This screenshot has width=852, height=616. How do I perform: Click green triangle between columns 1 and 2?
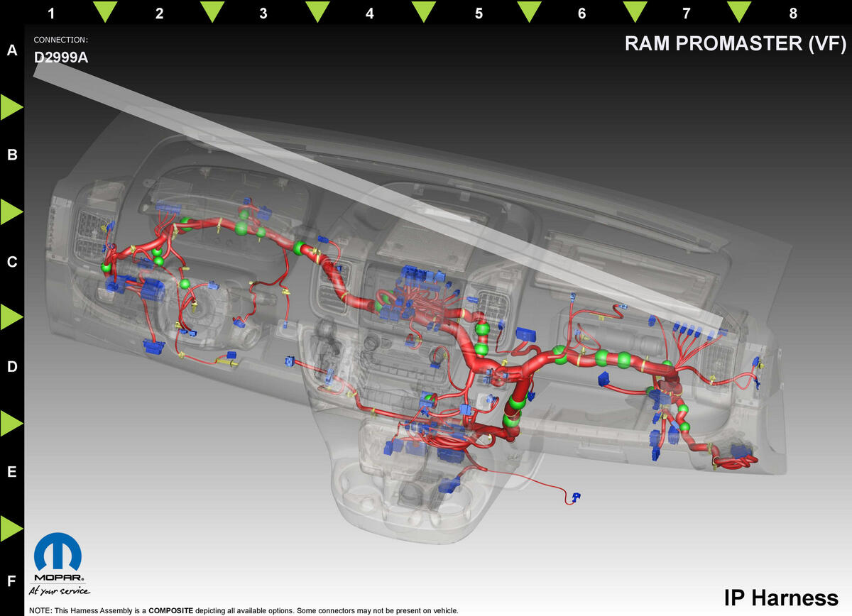(105, 11)
